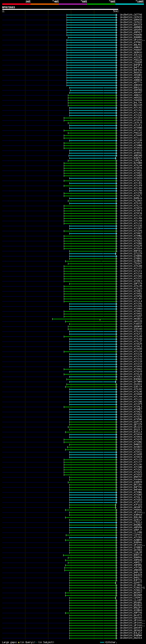146x644 pixels.
Task: Open hit UniRef100_A7XHY6
Action: coord(131,366)
